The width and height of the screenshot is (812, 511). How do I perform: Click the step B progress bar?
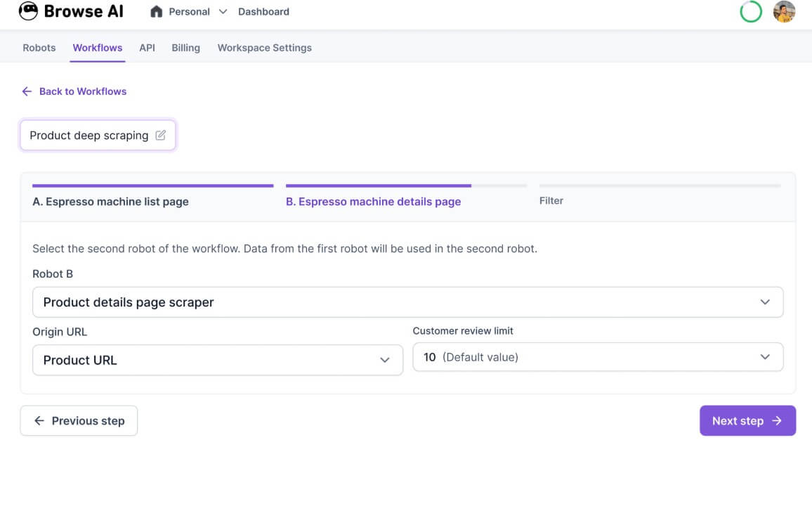coord(407,186)
